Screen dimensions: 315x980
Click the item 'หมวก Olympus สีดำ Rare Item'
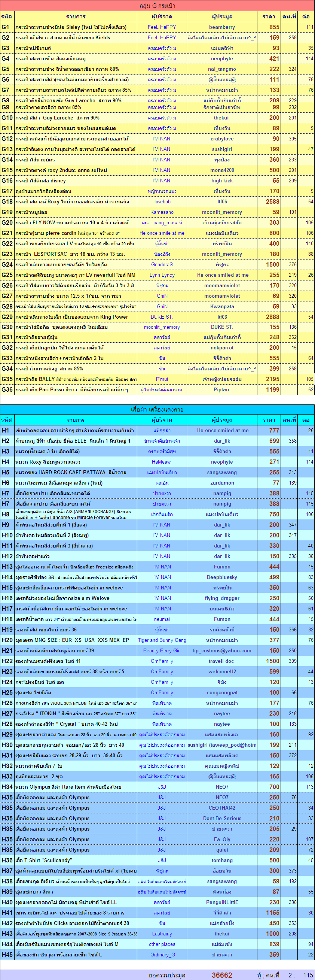[x=68, y=787]
